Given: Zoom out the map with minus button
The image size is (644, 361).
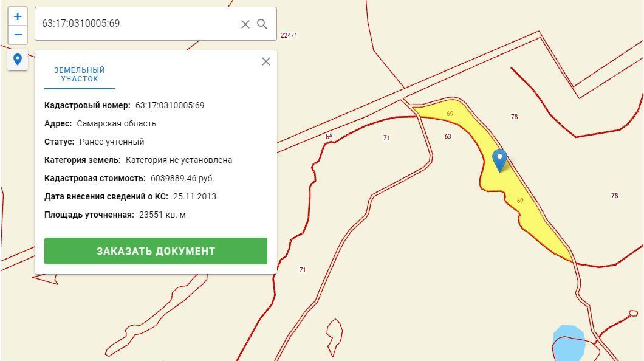Looking at the screenshot, I should [x=17, y=35].
